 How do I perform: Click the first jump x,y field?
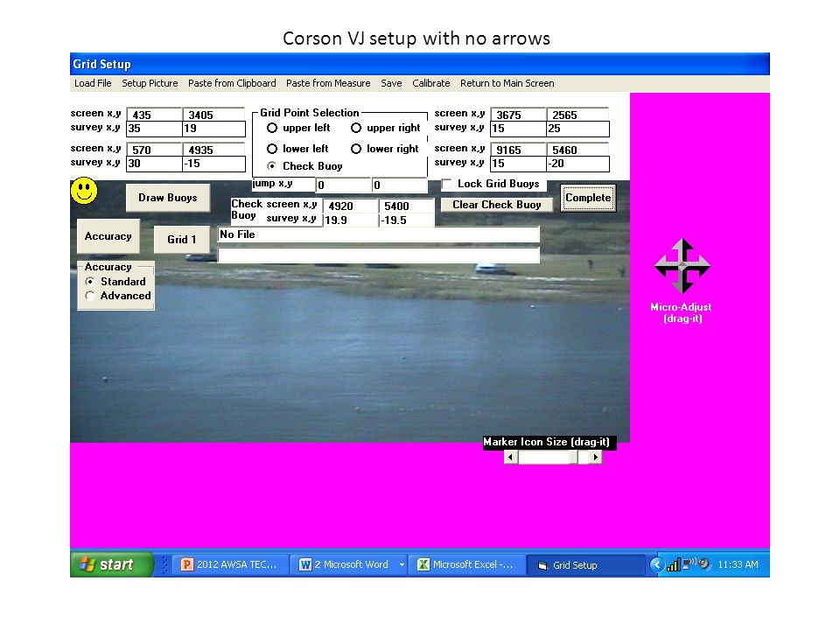343,185
